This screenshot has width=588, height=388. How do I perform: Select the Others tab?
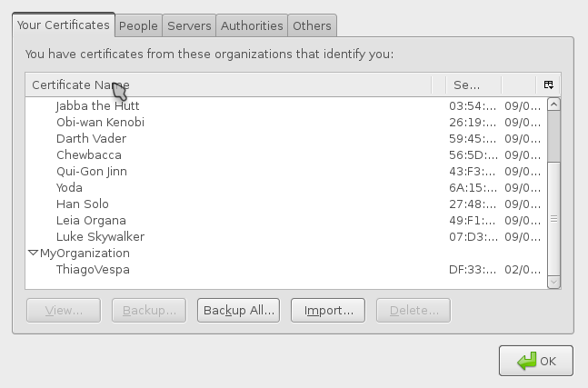coord(312,25)
